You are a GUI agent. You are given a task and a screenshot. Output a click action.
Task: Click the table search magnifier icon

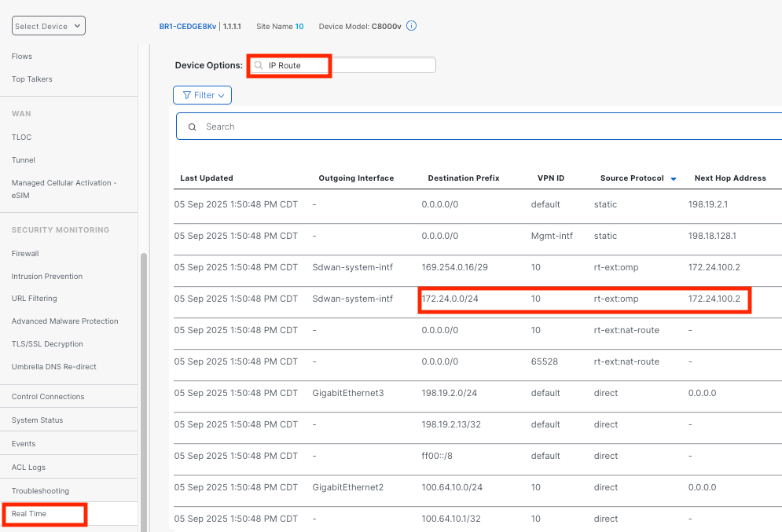(193, 127)
